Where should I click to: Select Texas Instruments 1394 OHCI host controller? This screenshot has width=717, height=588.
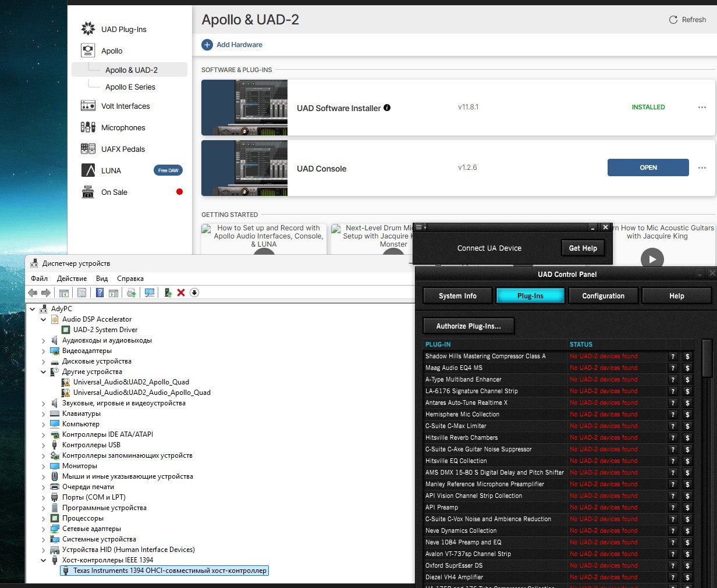pyautogui.click(x=165, y=571)
